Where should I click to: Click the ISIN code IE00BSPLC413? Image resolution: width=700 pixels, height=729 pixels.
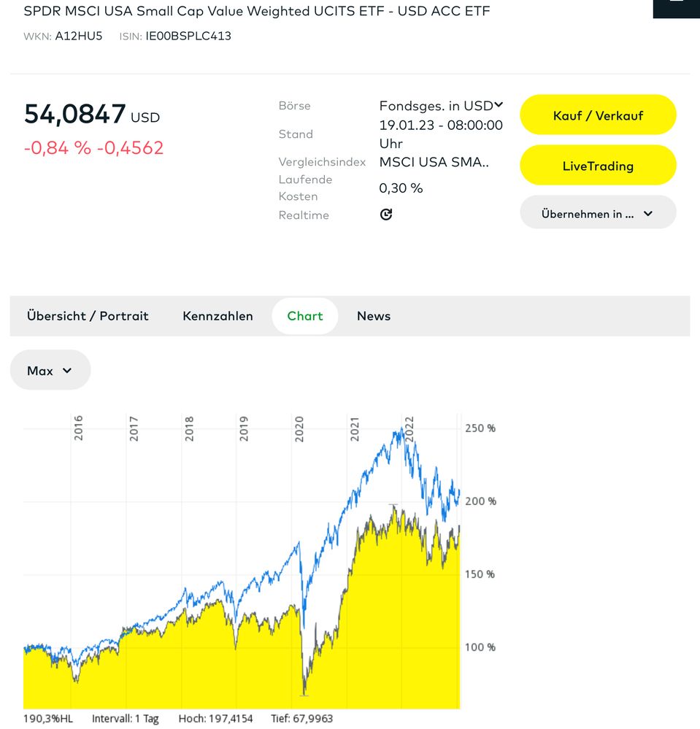pyautogui.click(x=188, y=36)
